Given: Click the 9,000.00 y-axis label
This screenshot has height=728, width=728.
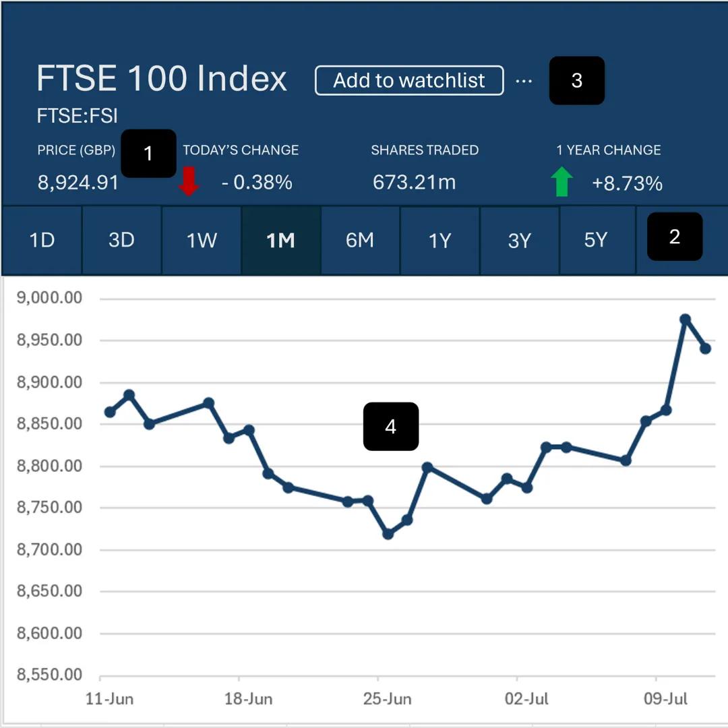Looking at the screenshot, I should pyautogui.click(x=49, y=298).
